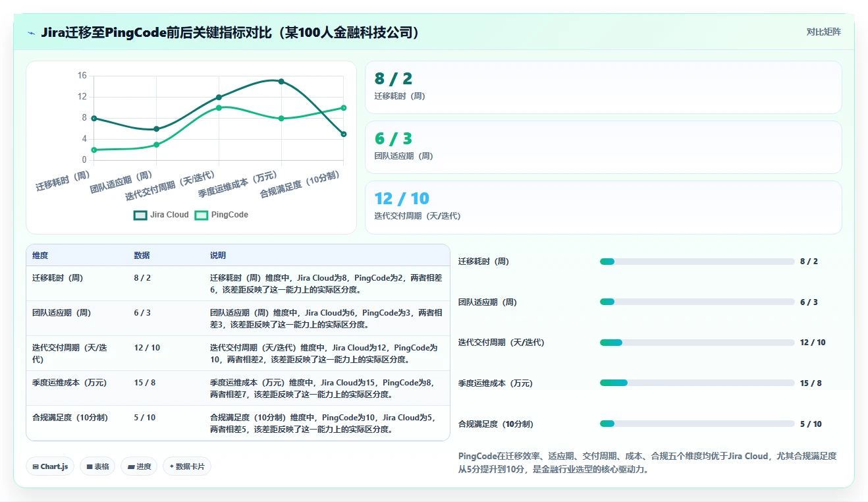Click the 数据 column header
This screenshot has width=868, height=502.
[x=142, y=256]
